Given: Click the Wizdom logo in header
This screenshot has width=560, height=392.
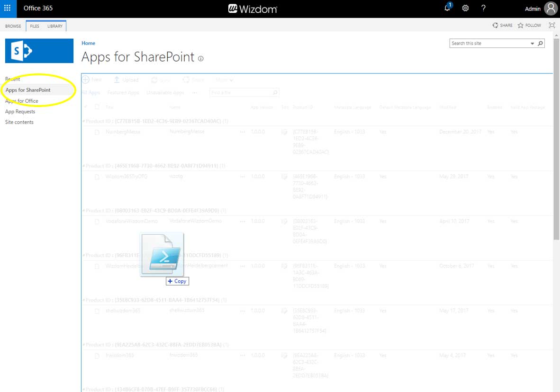Looking at the screenshot, I should [x=253, y=9].
